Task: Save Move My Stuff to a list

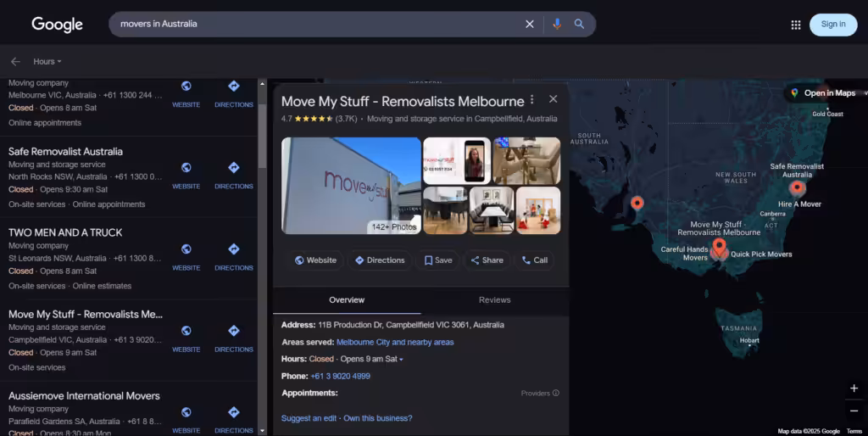Action: click(x=438, y=260)
